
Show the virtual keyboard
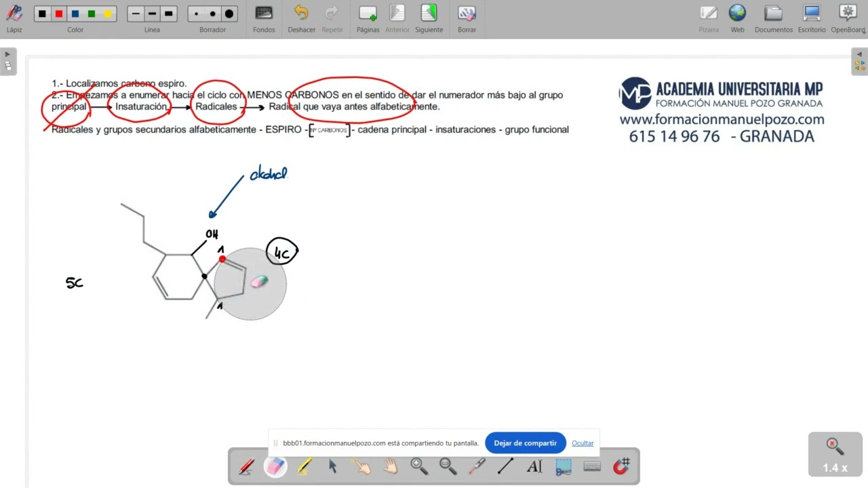point(592,466)
